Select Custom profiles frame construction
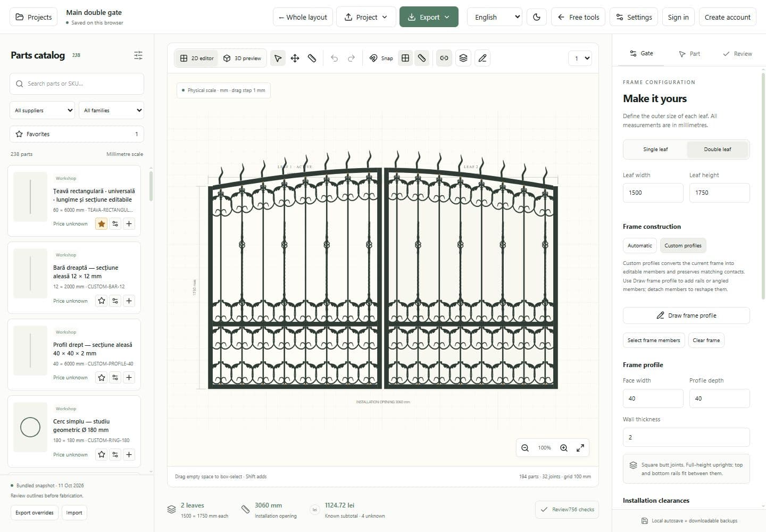 [683, 246]
